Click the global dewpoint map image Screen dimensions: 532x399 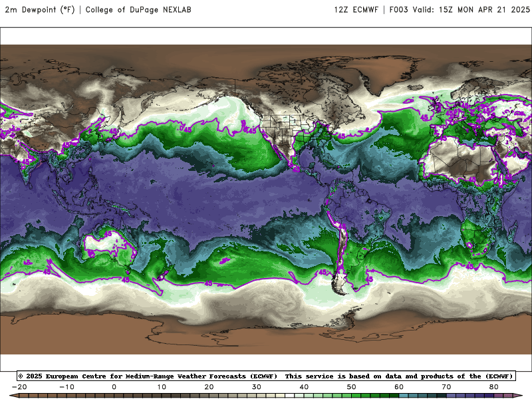tap(266, 199)
